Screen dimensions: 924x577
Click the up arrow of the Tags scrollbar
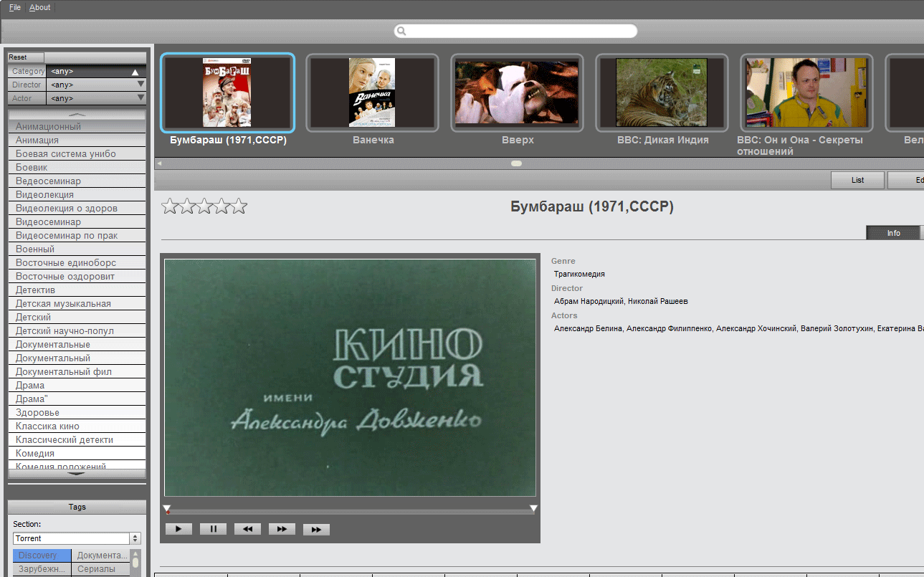(x=135, y=554)
